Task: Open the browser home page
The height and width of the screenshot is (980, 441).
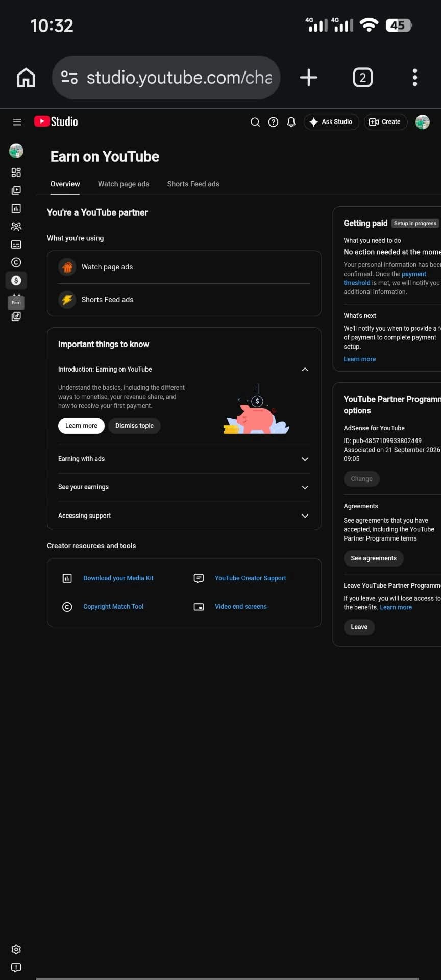Action: [x=26, y=78]
